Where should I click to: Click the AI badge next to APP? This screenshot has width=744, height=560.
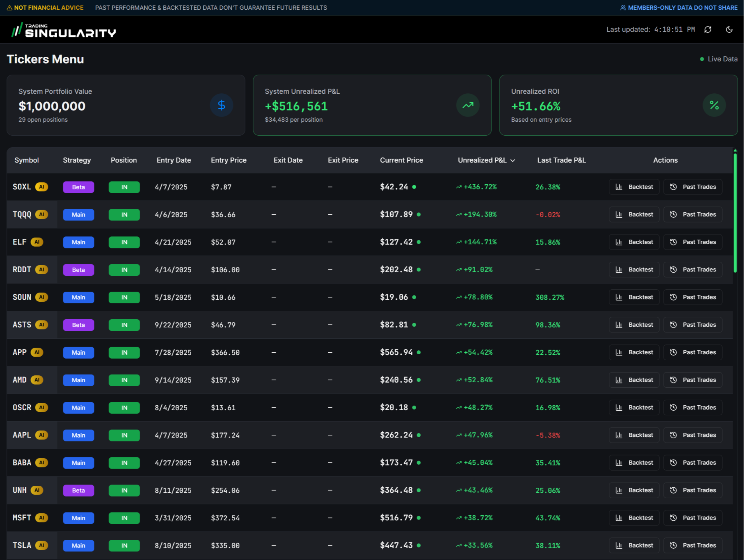coord(37,352)
